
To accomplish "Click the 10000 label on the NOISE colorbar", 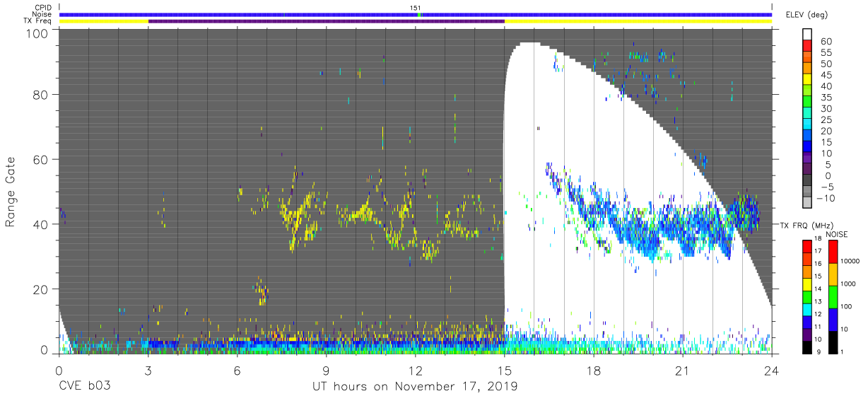I will (851, 262).
